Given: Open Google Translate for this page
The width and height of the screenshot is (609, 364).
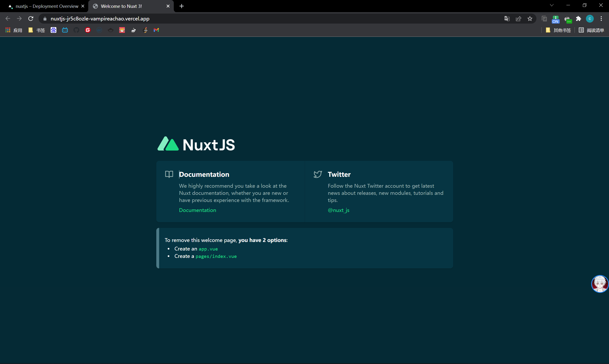Looking at the screenshot, I should point(507,19).
